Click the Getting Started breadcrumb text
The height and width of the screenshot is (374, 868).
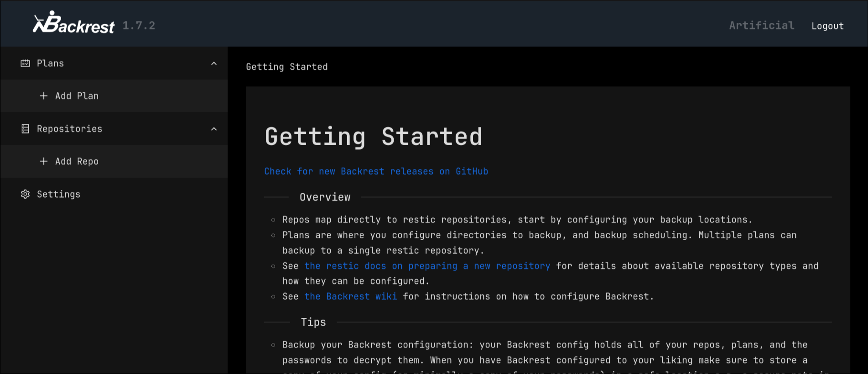tap(287, 67)
